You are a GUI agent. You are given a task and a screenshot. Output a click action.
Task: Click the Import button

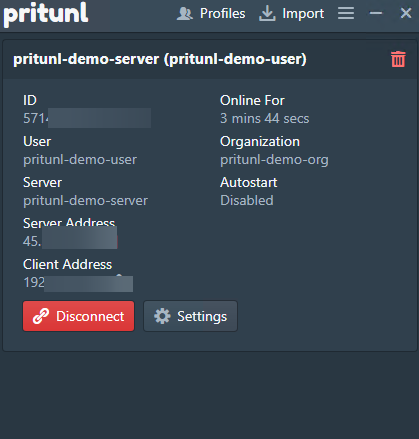291,14
